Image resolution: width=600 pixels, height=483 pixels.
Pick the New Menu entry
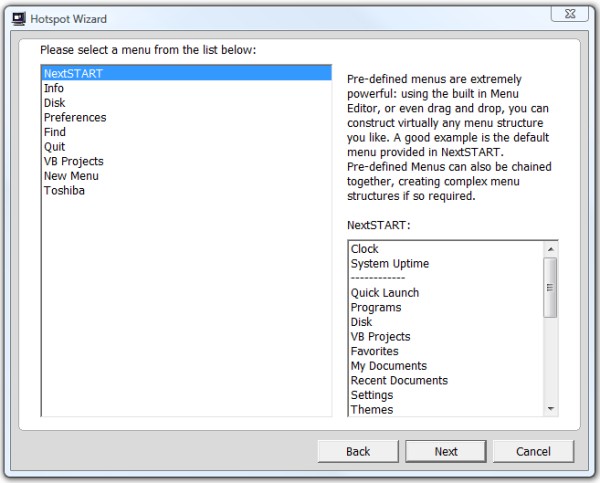point(71,176)
